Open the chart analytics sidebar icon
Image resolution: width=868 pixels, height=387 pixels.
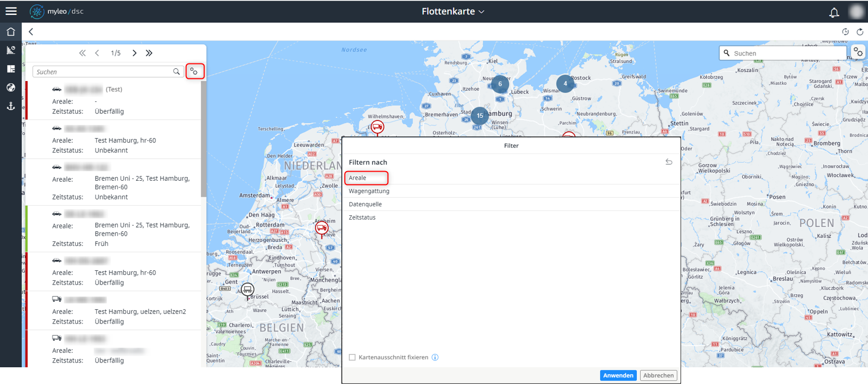(11, 50)
